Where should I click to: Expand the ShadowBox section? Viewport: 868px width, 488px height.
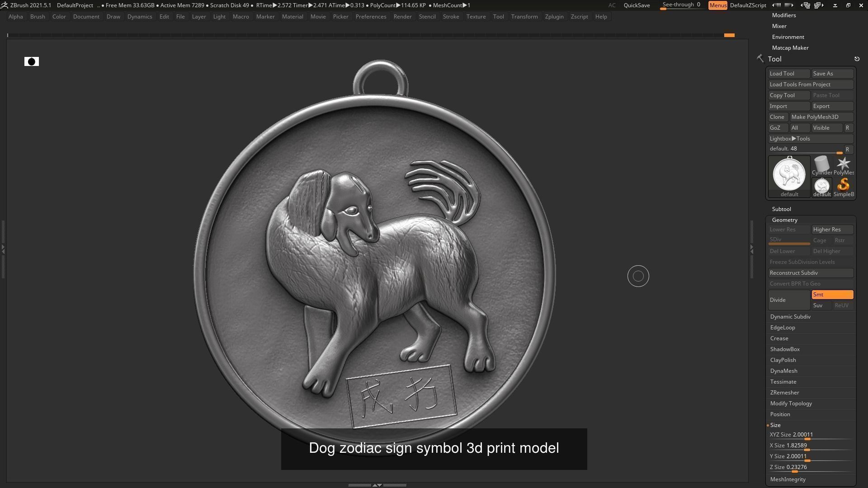pos(785,349)
